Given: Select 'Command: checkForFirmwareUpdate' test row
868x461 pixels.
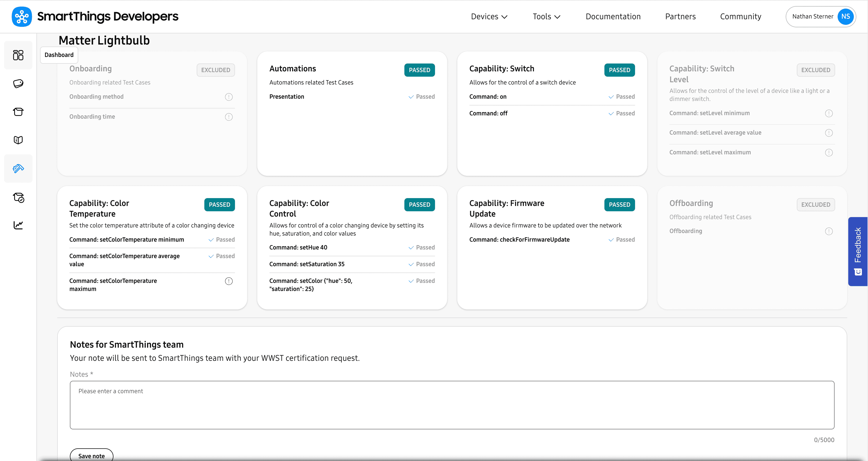Looking at the screenshot, I should 552,240.
